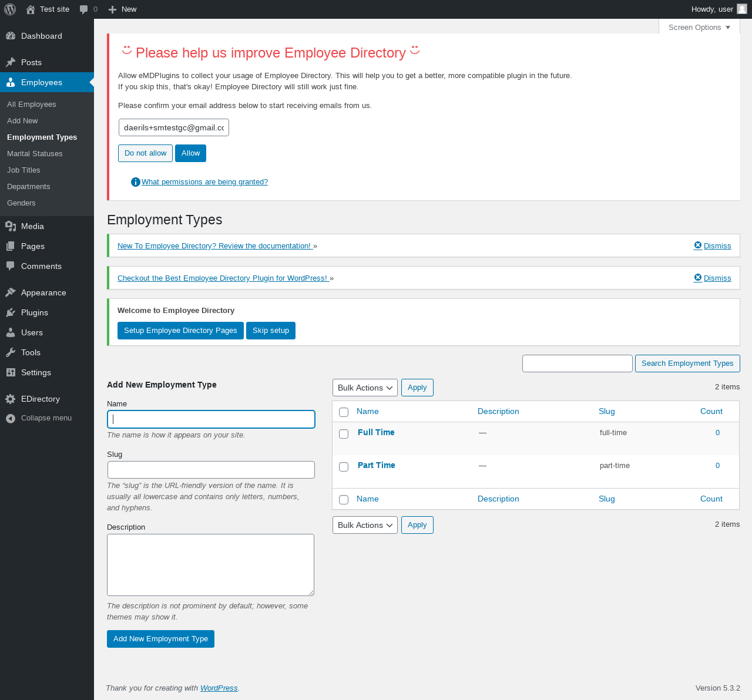This screenshot has height=700, width=752.
Task: Click the Allow button
Action: (190, 153)
